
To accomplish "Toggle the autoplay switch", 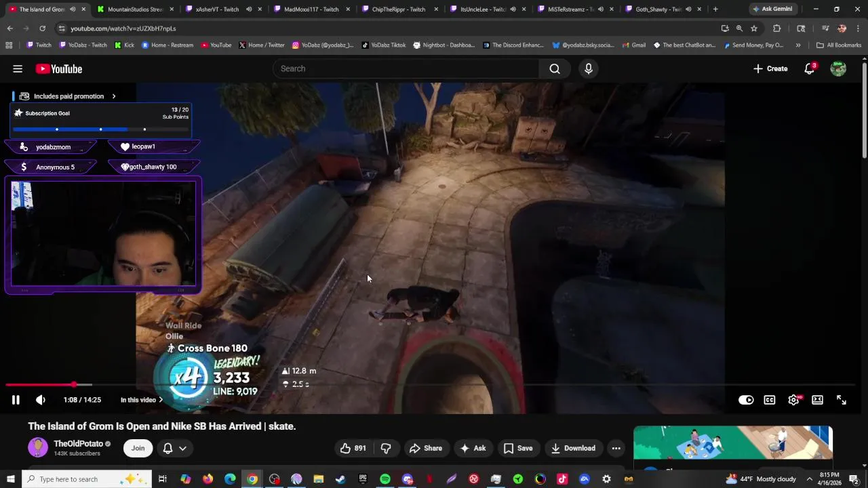I will (746, 400).
